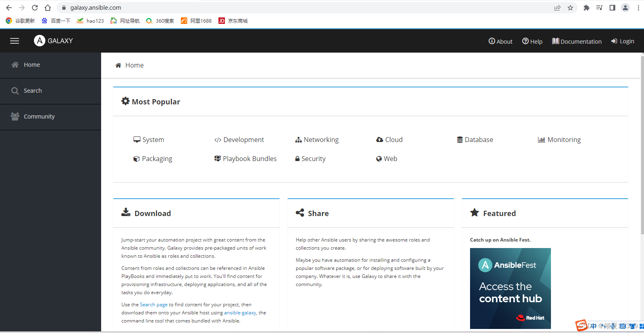Follow the Search page link
The height and width of the screenshot is (333, 644).
tap(154, 305)
